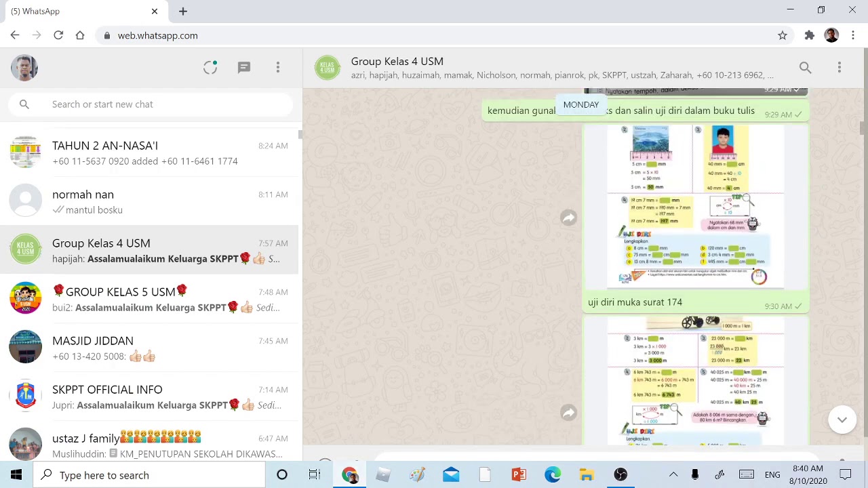Image resolution: width=868 pixels, height=488 pixels.
Task: Click SKPPT OFFICIAL INFO avatar
Action: coord(26,396)
